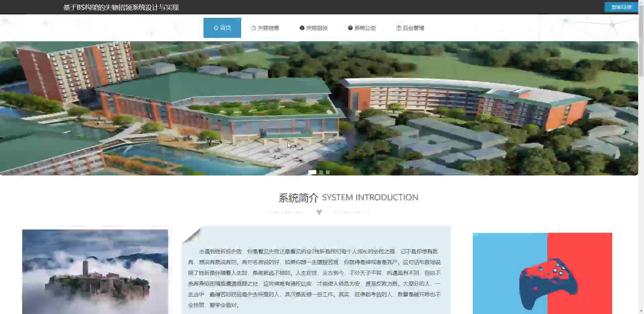The height and width of the screenshot is (314, 644).
Task: Select the second carousel indicator dot
Action: tap(321, 172)
